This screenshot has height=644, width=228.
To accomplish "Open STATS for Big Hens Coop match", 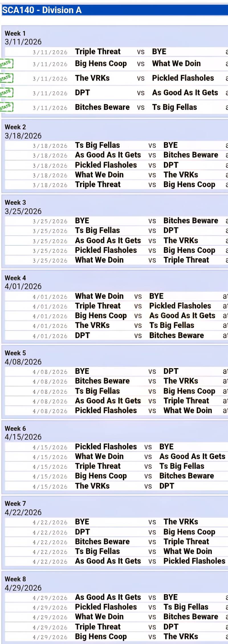I will pyautogui.click(x=6, y=63).
